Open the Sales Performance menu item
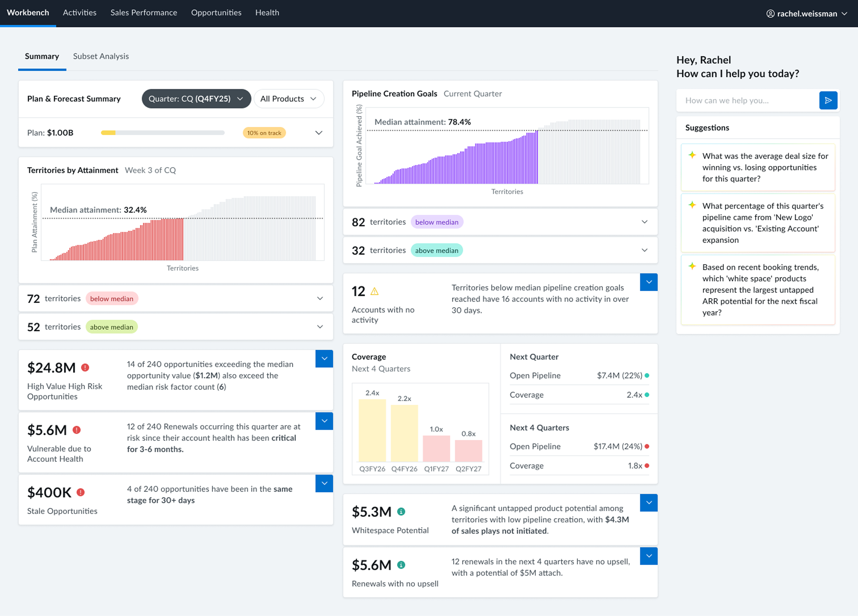 tap(144, 13)
